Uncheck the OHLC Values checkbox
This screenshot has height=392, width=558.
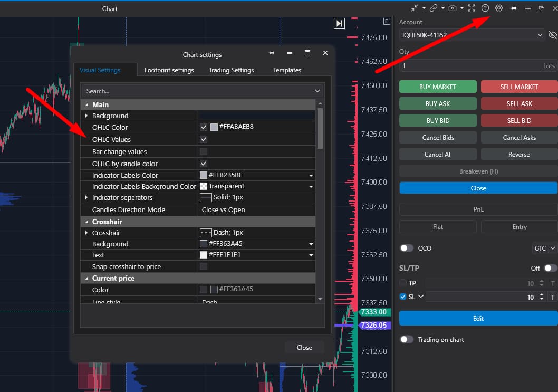204,140
